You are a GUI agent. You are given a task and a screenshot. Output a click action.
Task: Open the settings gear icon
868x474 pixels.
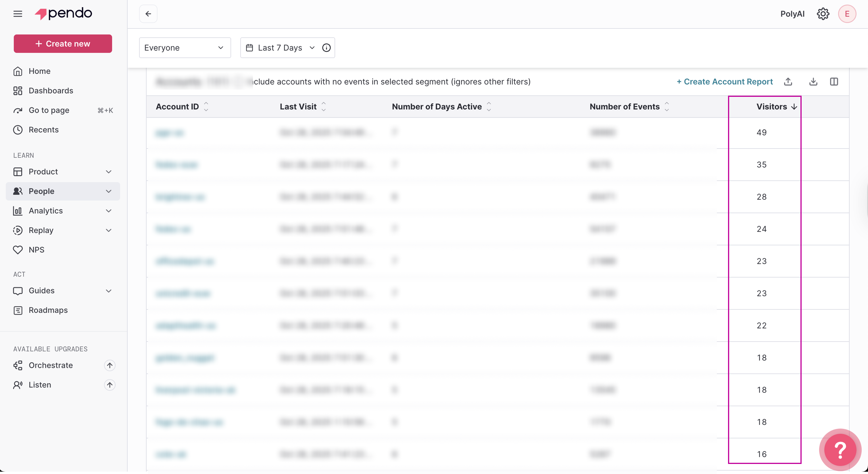pyautogui.click(x=823, y=14)
